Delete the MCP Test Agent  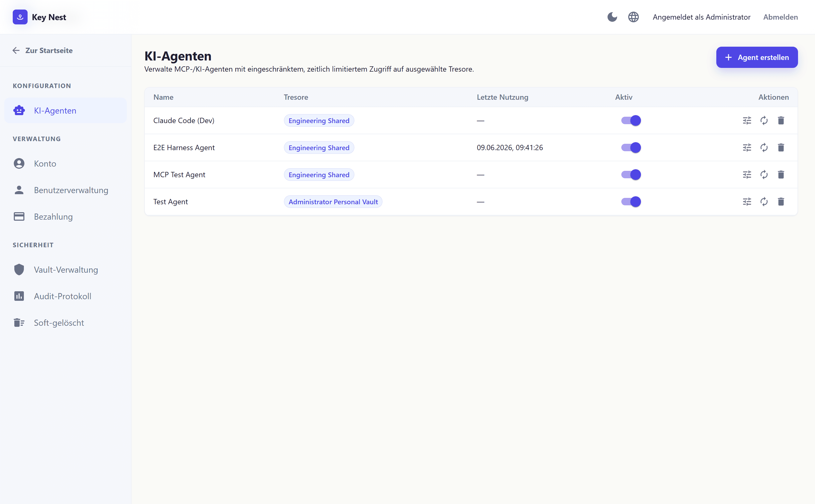(781, 174)
